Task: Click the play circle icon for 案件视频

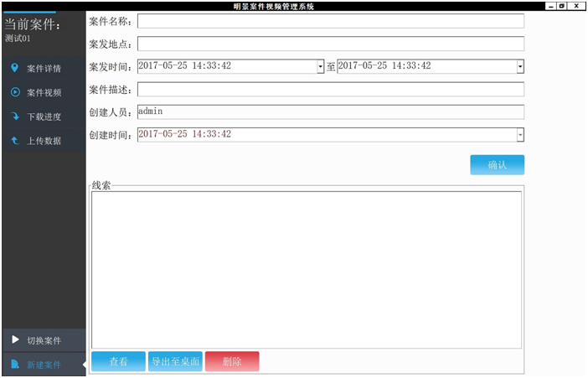Action: (x=14, y=92)
